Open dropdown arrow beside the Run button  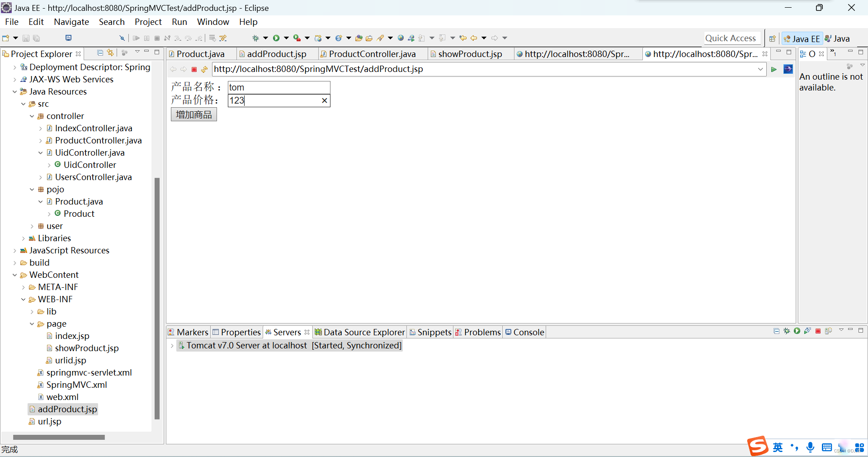coord(286,38)
